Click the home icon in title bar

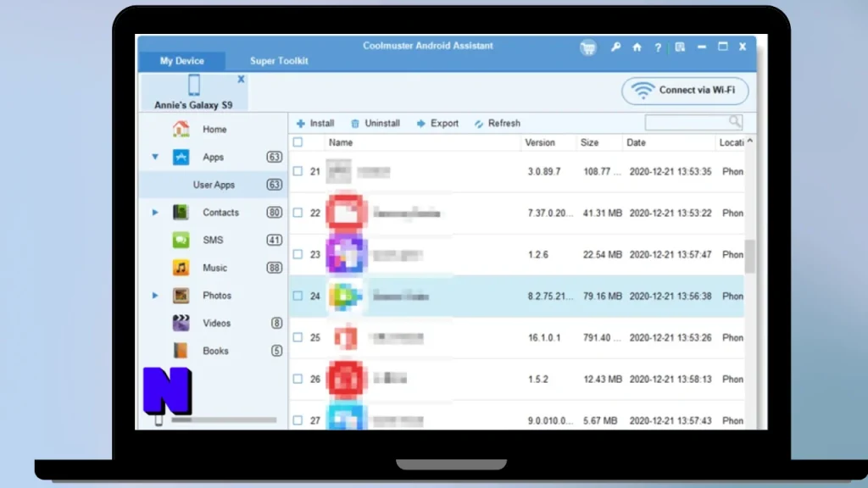tap(637, 47)
